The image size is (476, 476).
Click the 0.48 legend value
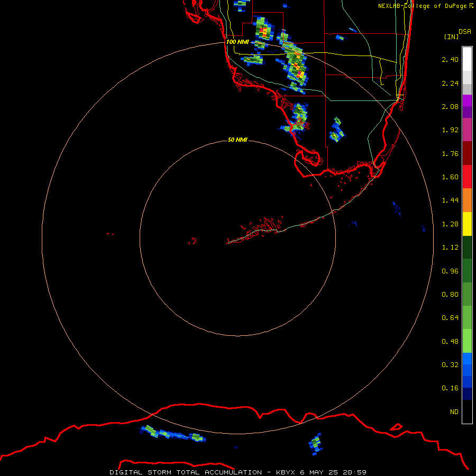point(450,342)
